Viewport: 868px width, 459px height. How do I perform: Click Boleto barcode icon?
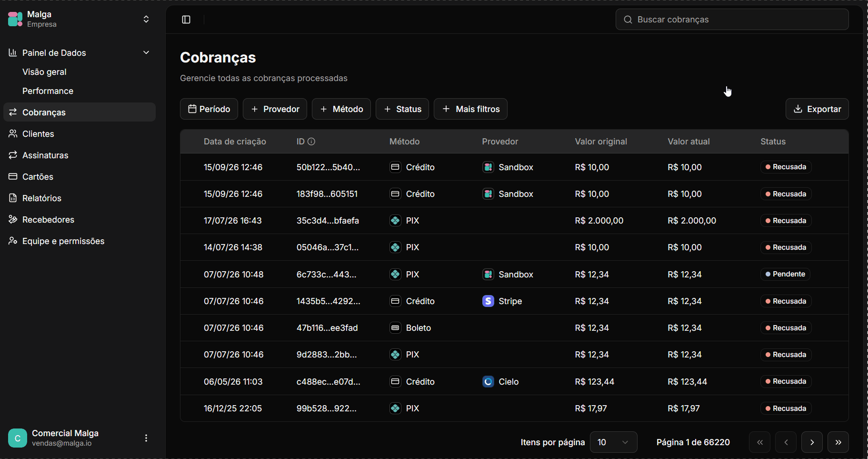tap(395, 328)
